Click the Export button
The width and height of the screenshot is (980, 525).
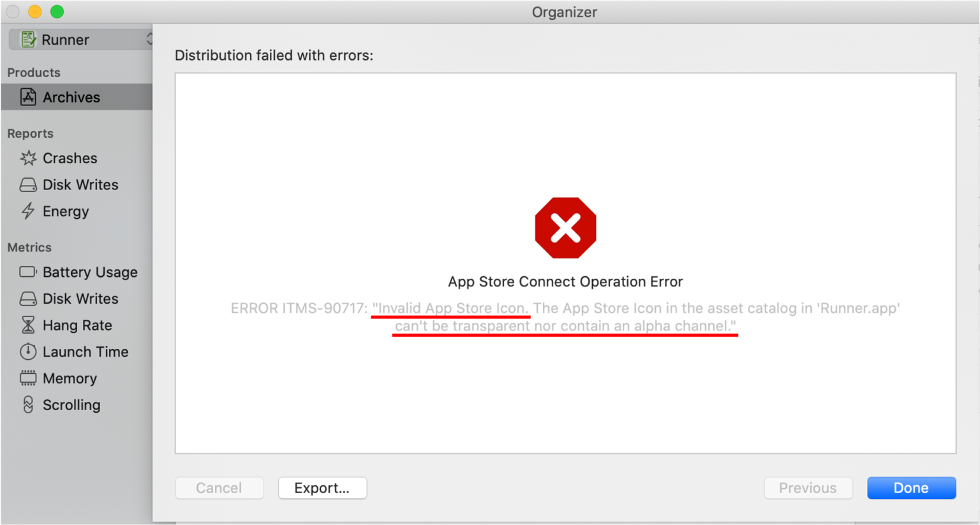tap(322, 487)
